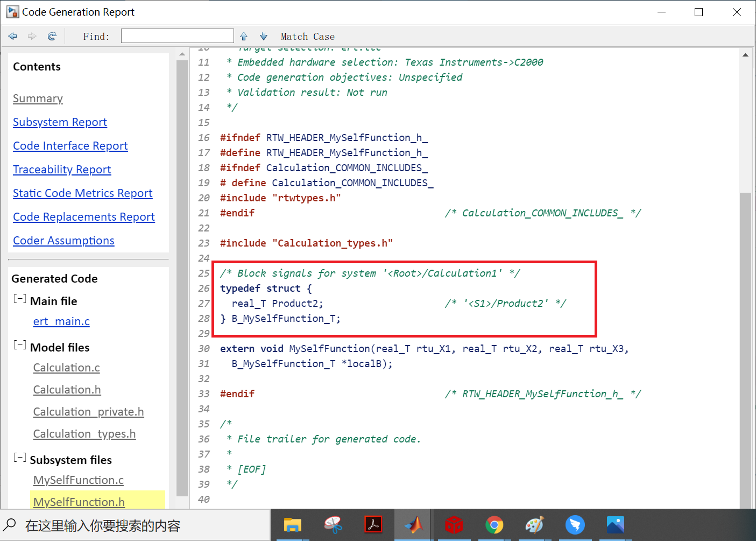Click the 'Code generation objectives: Unspecified' comment

point(344,78)
